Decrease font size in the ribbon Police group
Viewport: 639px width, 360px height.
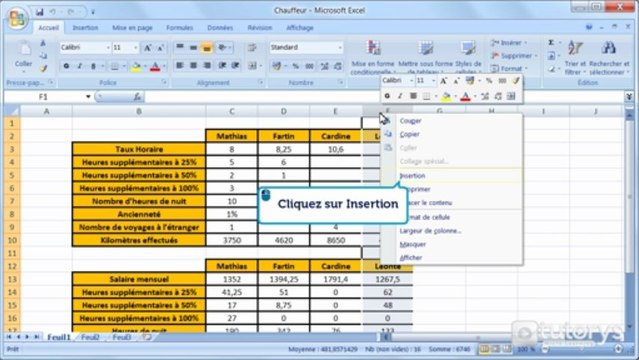[x=161, y=48]
